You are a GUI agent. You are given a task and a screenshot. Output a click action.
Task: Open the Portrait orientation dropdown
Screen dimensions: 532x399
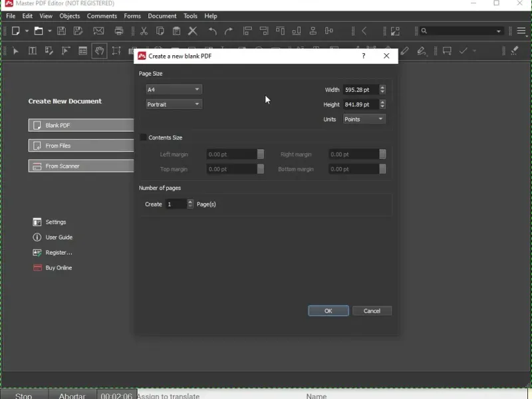(x=174, y=104)
